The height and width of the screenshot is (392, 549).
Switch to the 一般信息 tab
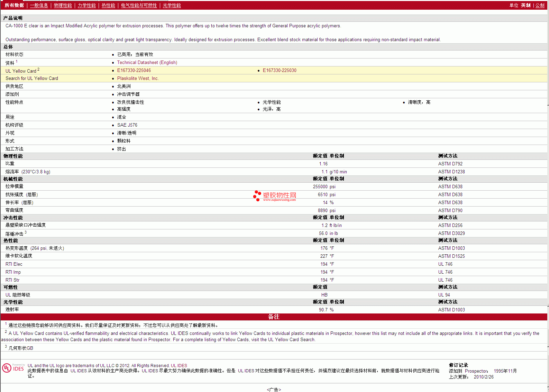[39, 5]
